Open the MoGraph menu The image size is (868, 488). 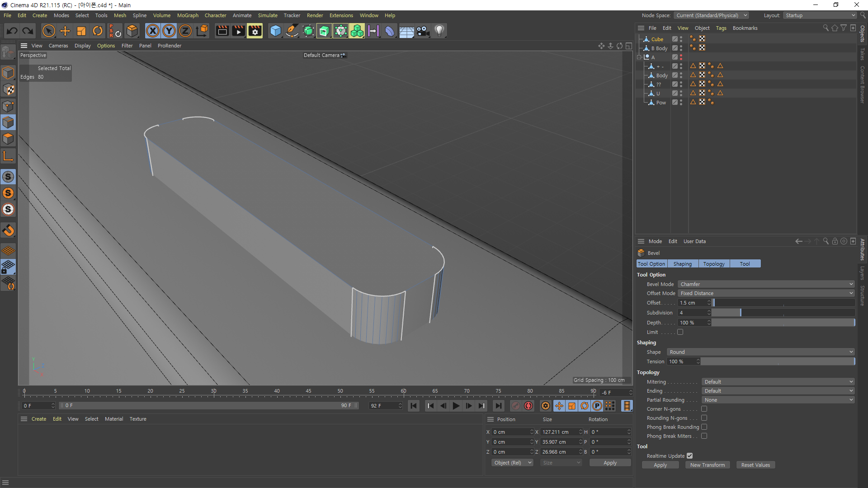pyautogui.click(x=188, y=15)
